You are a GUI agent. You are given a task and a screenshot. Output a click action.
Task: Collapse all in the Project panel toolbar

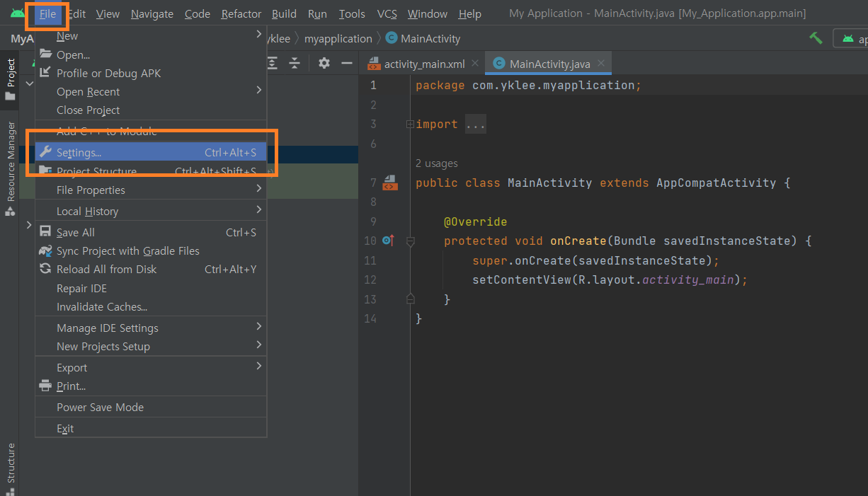(x=295, y=63)
